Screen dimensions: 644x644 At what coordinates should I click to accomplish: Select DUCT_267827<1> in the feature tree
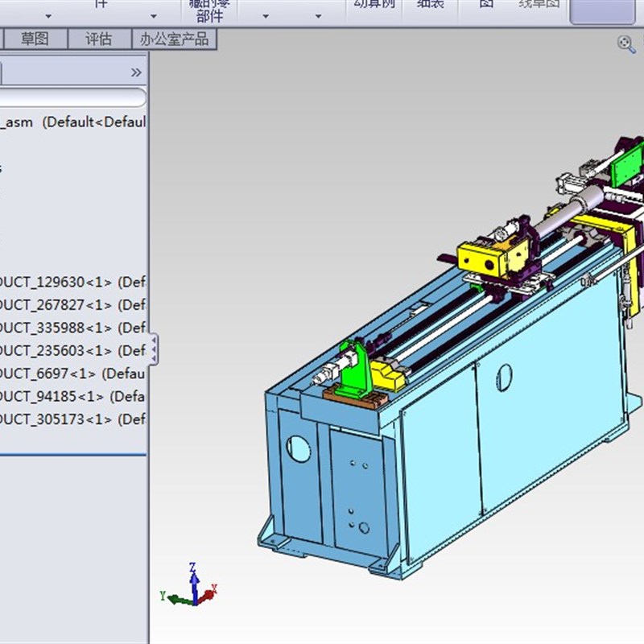point(72,305)
